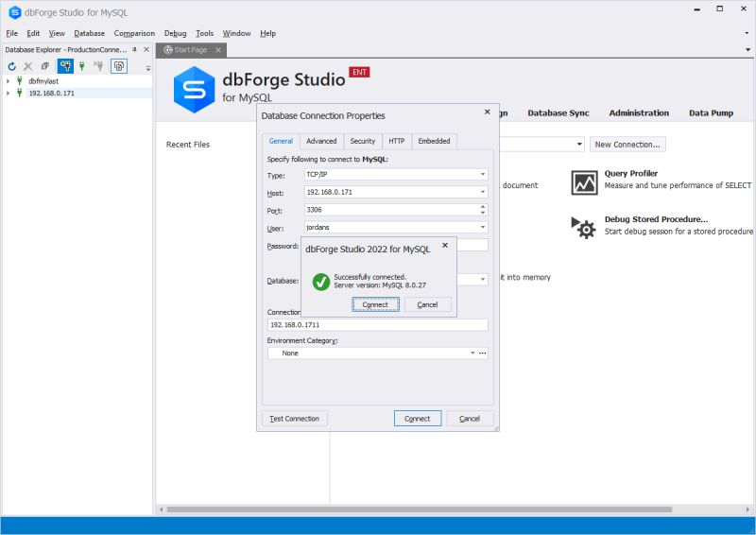Screen dimensions: 756x535
Task: Click the Environment Category ellipsis button
Action: pos(483,354)
